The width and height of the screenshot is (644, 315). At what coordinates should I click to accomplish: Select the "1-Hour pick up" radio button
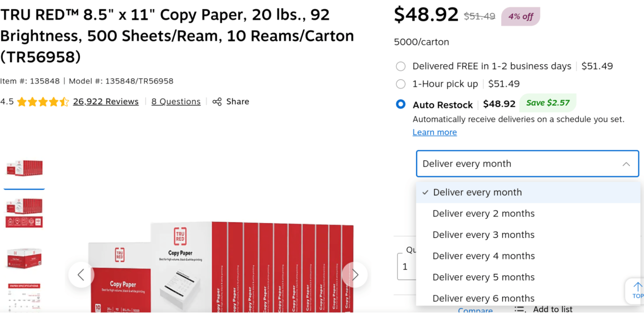400,84
